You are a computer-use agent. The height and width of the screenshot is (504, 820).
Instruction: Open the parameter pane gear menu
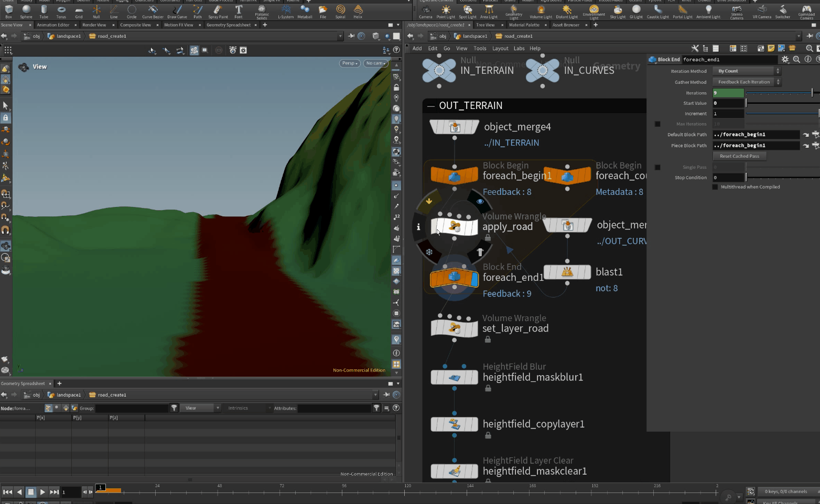pos(785,60)
